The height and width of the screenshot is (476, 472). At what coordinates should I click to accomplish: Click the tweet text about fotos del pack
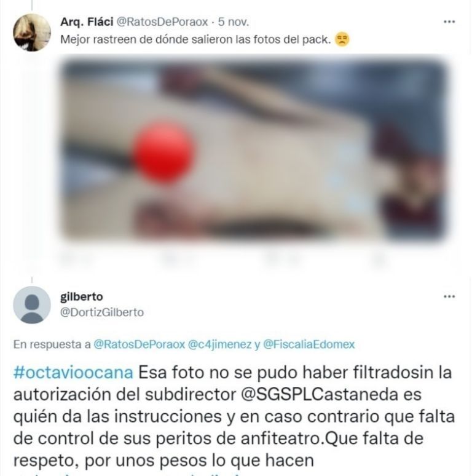[x=195, y=39]
